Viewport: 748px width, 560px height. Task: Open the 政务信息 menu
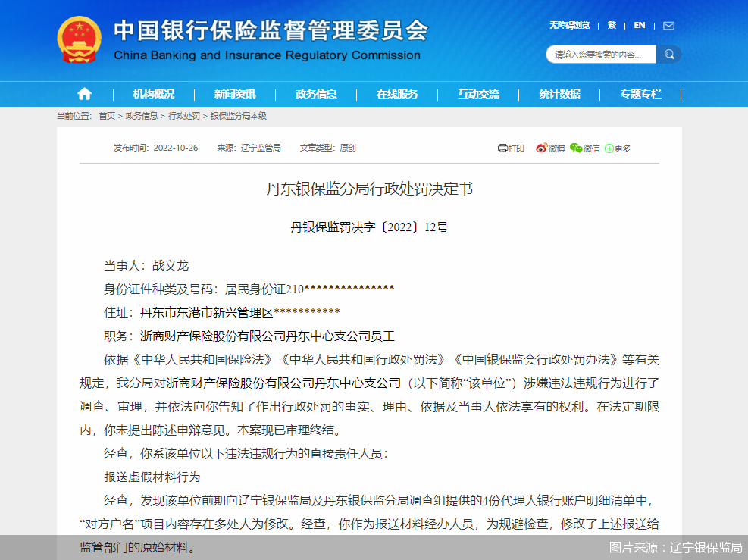(x=316, y=95)
